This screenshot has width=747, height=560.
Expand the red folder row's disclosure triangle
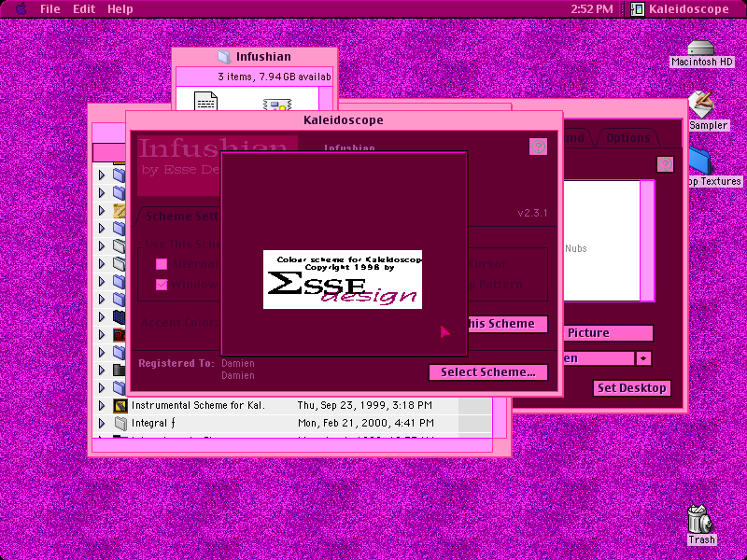click(x=102, y=335)
